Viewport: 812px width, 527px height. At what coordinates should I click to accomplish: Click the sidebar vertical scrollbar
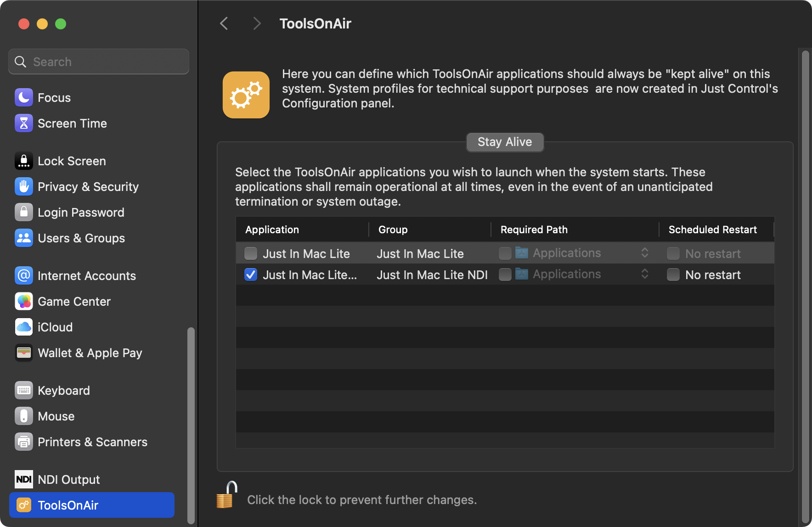tap(191, 425)
